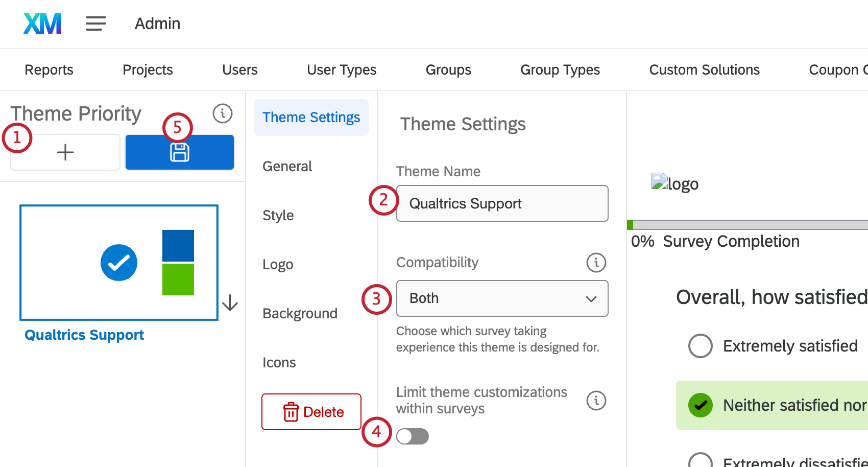Click the survey completion progress bar
The height and width of the screenshot is (467, 868).
click(x=748, y=225)
